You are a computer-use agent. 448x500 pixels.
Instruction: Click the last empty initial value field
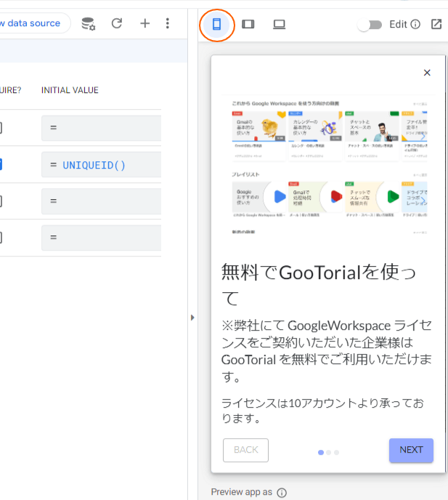(102, 238)
